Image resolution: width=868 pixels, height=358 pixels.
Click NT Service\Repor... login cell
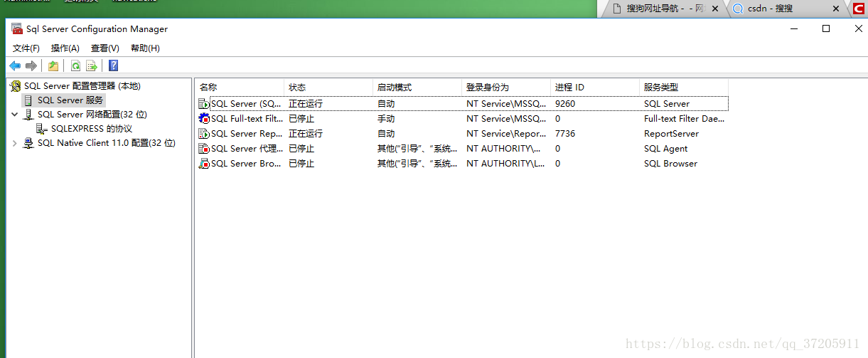tap(507, 134)
